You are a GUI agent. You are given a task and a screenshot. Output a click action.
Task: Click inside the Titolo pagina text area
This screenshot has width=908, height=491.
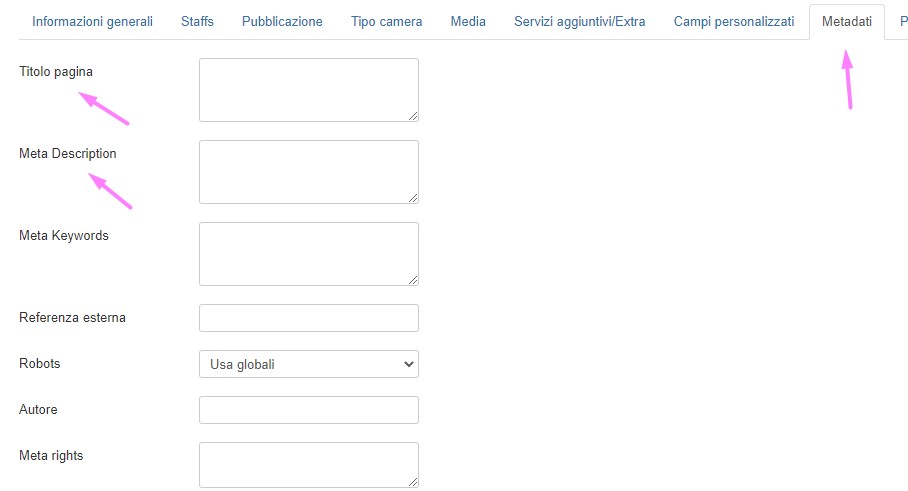(x=308, y=89)
